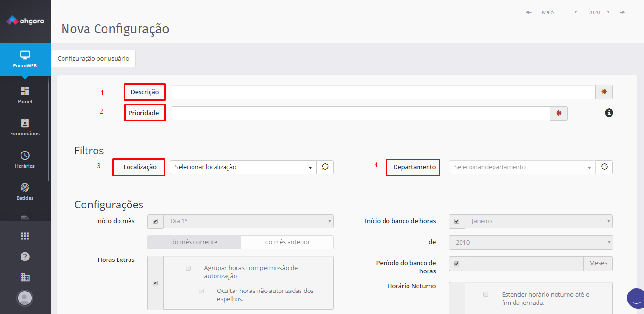
Task: Select do mês anterior option
Action: coord(288,242)
